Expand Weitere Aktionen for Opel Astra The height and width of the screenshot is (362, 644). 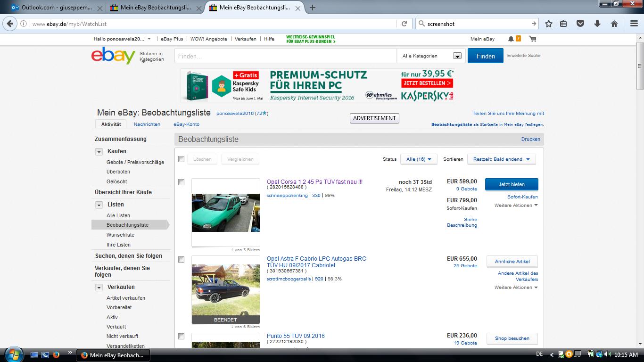[x=516, y=288]
